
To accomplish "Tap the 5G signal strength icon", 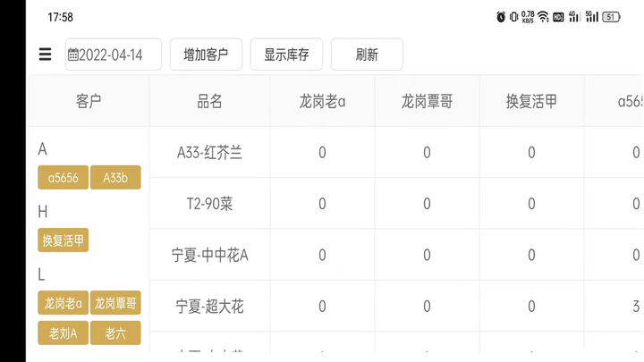I will (592, 16).
